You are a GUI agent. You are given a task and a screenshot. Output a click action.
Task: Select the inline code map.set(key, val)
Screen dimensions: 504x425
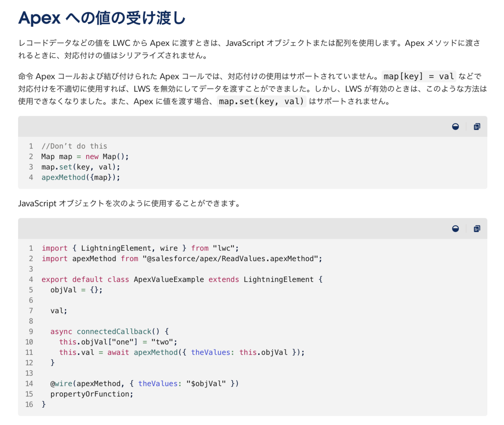click(261, 101)
